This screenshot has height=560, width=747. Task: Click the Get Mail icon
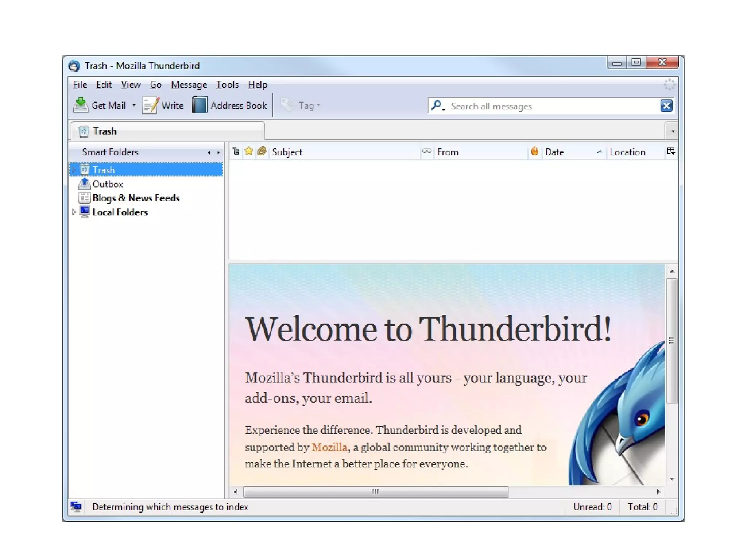[x=81, y=105]
